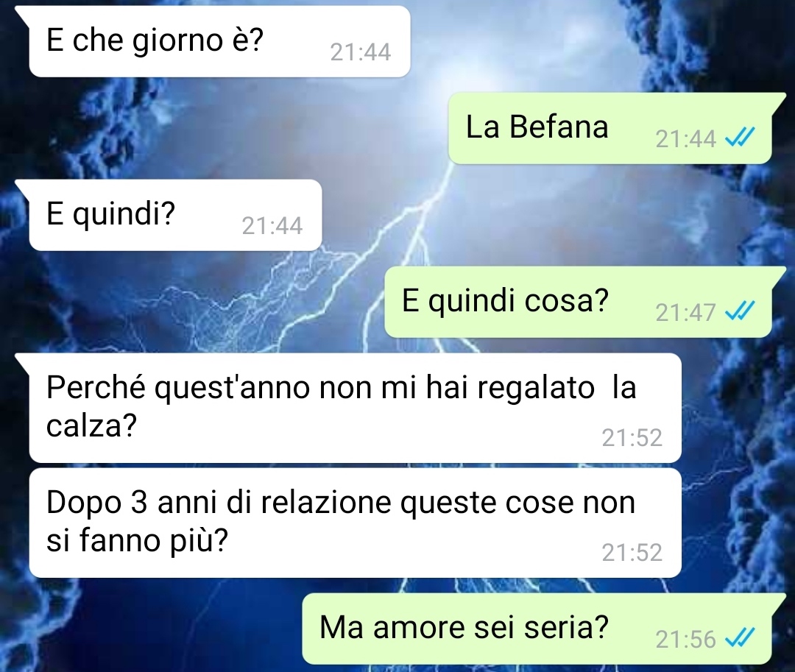This screenshot has width=795, height=672.
Task: Tap the 21:44 timestamp beside 'E quindi?'
Action: coord(272,226)
